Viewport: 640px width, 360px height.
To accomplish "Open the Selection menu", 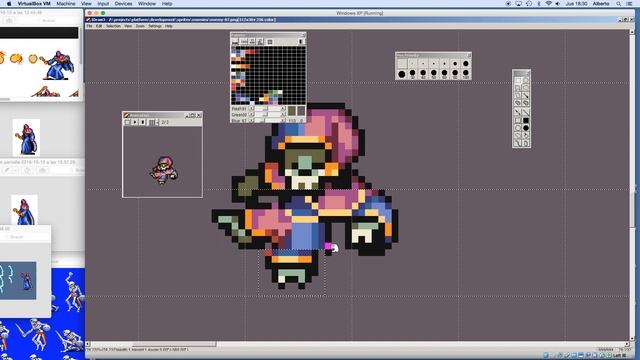I will (113, 26).
